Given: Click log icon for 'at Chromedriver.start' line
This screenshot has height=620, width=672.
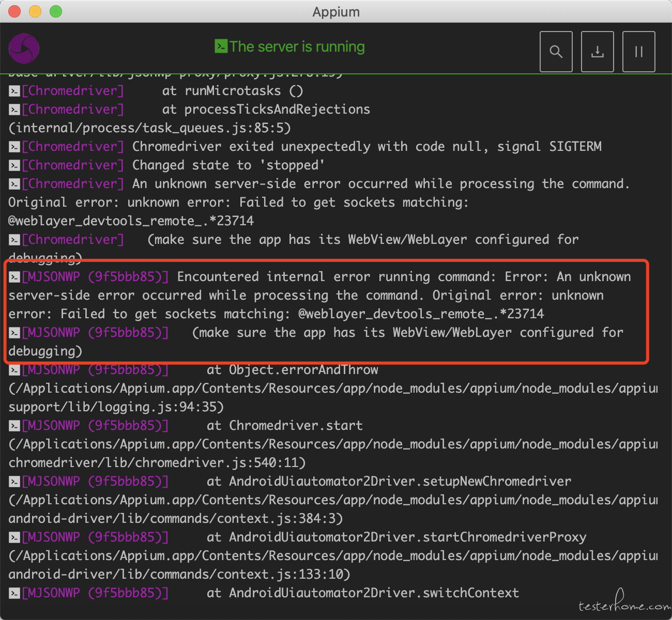Looking at the screenshot, I should tap(14, 426).
